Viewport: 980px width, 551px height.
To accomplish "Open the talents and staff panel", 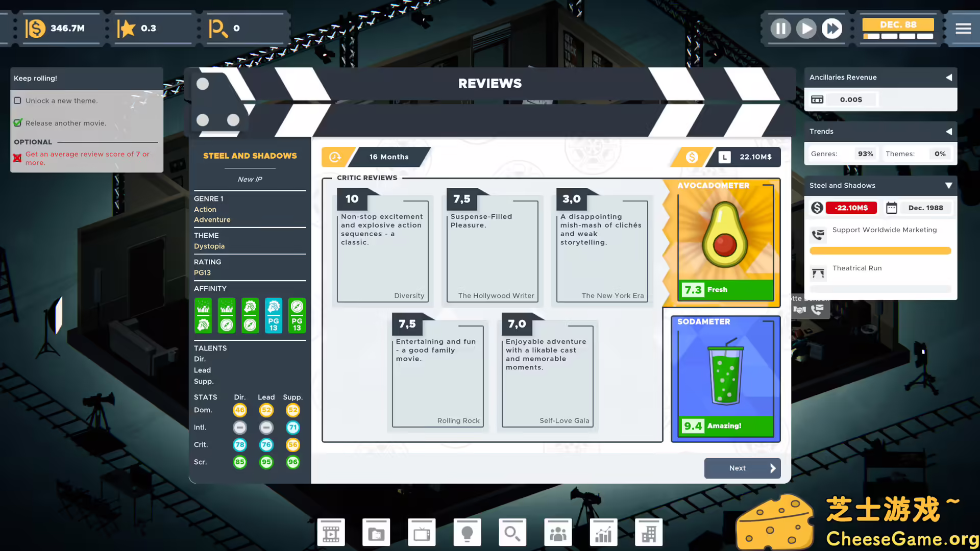I will 558,532.
